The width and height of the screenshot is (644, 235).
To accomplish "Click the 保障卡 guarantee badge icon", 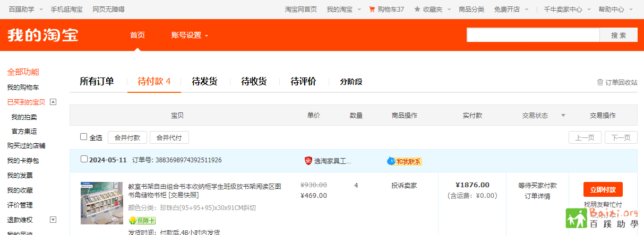I will (x=133, y=221).
